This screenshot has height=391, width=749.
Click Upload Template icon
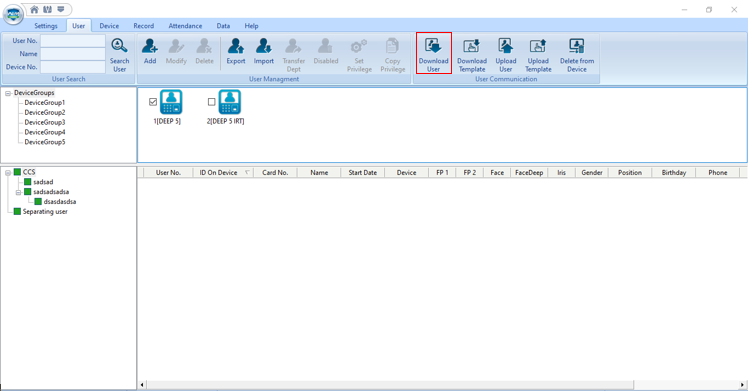tap(538, 46)
